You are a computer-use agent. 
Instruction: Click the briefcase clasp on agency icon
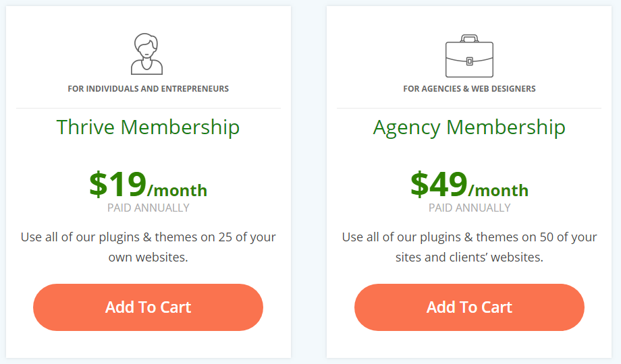coord(469,61)
